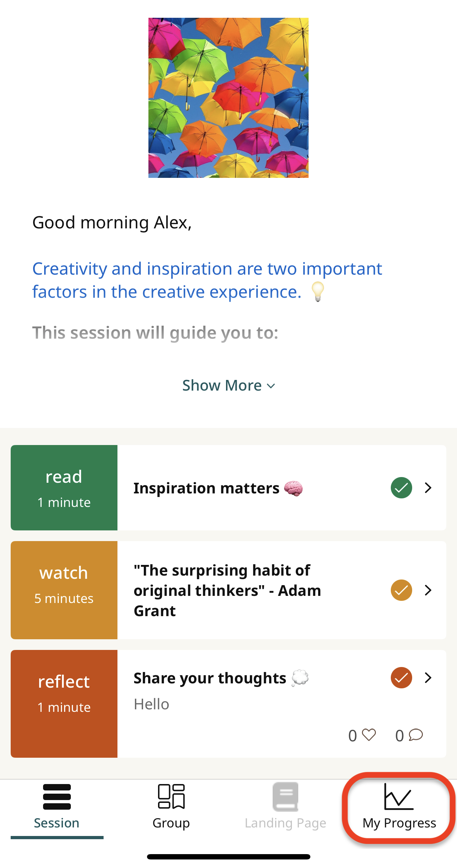Open the watch item via right chevron
457x868 pixels.
428,590
